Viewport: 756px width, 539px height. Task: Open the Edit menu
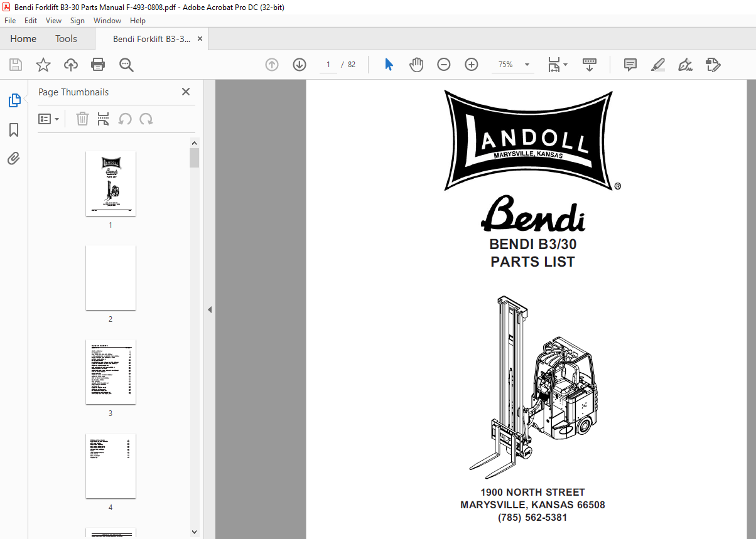click(x=31, y=21)
